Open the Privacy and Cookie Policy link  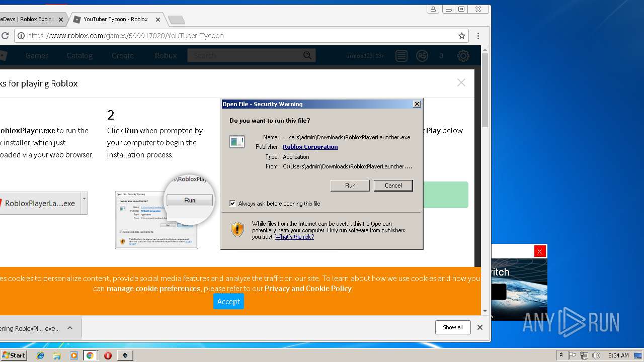pyautogui.click(x=308, y=289)
